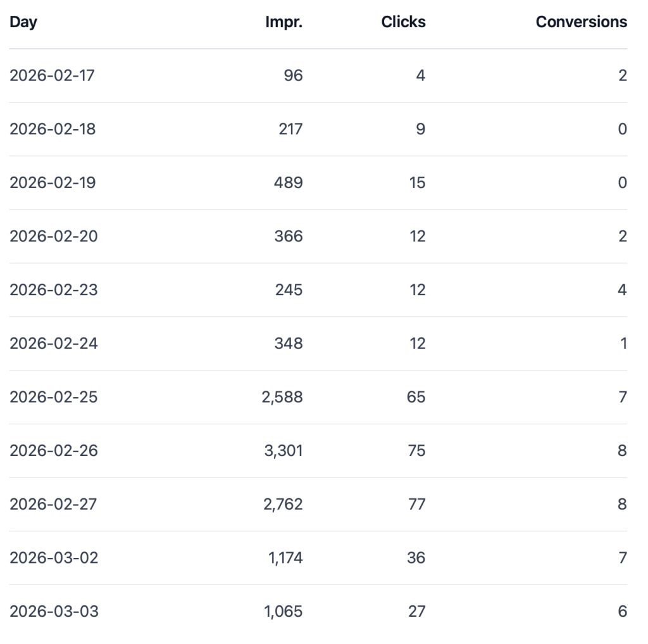Click the 1,174 impressions value
This screenshot has width=648, height=644.
(x=283, y=558)
